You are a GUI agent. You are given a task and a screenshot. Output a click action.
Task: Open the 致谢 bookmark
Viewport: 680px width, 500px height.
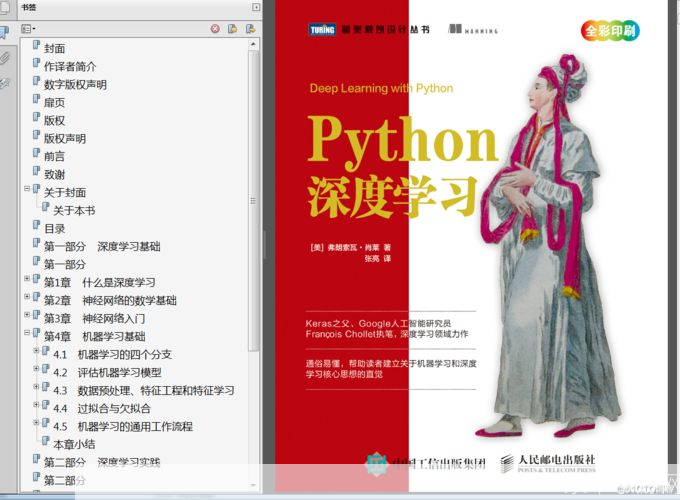(x=54, y=174)
